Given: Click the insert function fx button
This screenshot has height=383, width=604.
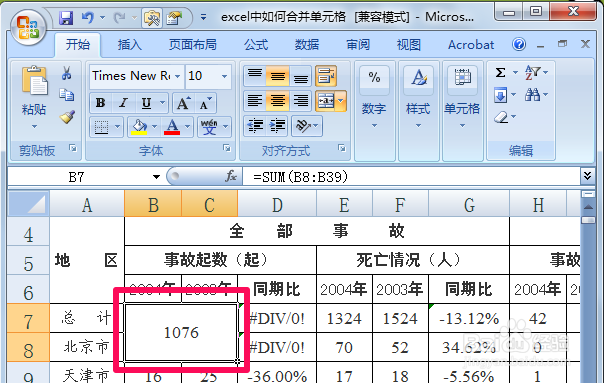Looking at the screenshot, I should 231,177.
